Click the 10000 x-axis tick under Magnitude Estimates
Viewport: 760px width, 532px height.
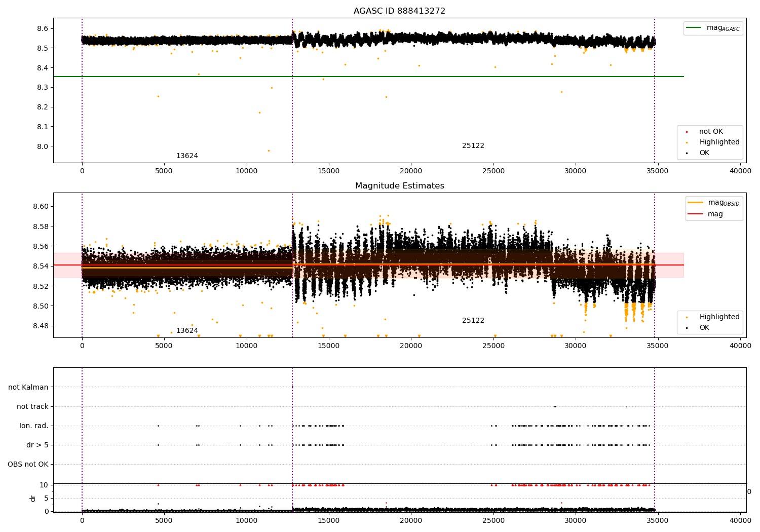(247, 346)
